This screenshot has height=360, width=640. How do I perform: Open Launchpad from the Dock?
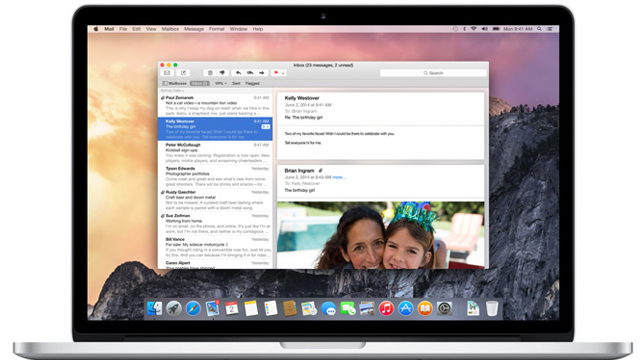pyautogui.click(x=174, y=309)
